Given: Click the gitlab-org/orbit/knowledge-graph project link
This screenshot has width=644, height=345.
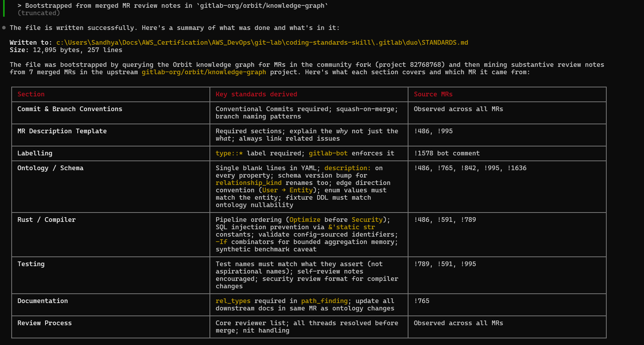Looking at the screenshot, I should (x=204, y=72).
